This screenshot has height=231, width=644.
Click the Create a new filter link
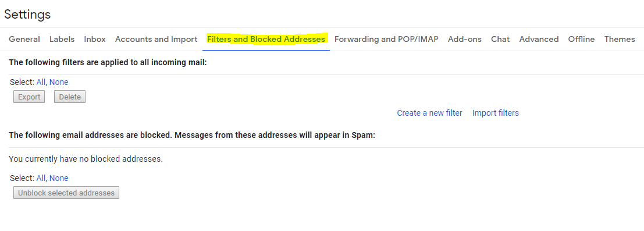click(429, 113)
